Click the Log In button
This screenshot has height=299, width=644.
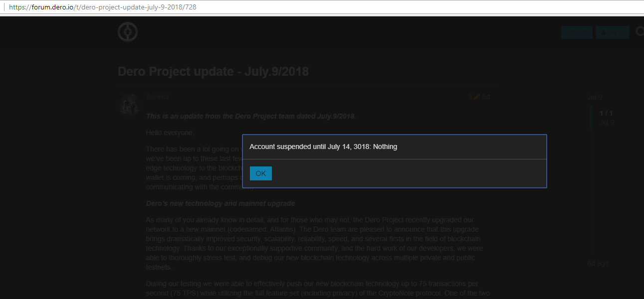(613, 33)
